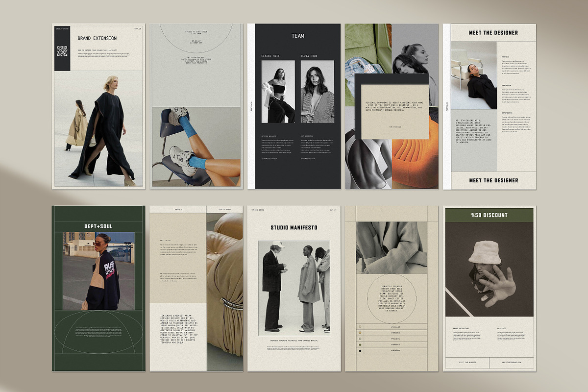
Task: Select photo of woman in Rush jacket
Action: point(98,271)
